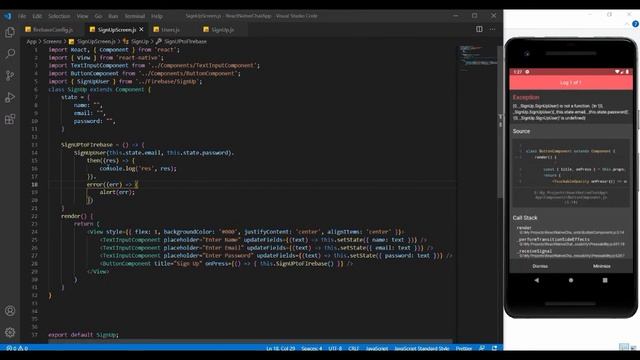The image size is (640, 360).
Task: Open the Explorer view in the activity bar
Action: click(x=10, y=32)
